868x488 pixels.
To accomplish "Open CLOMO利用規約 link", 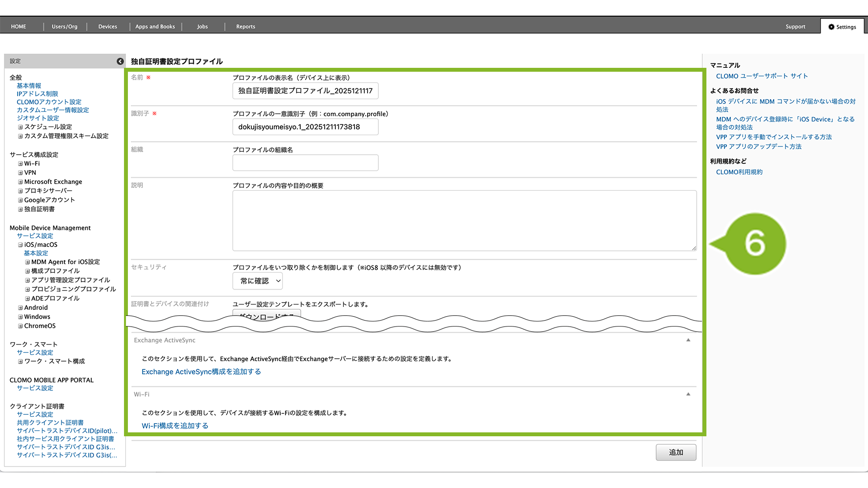I will pos(739,172).
